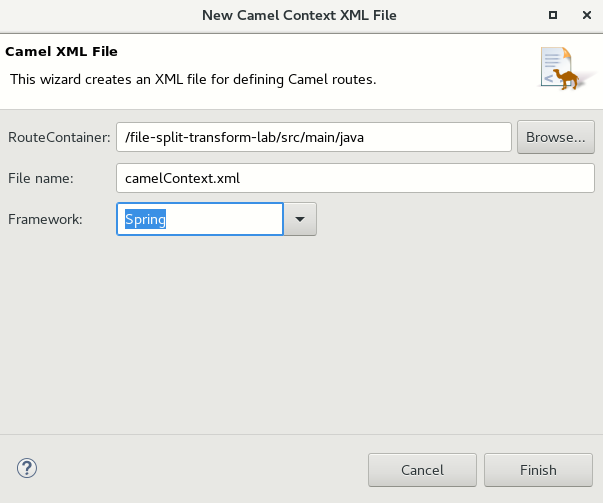Click the white header banner area

pos(450,60)
